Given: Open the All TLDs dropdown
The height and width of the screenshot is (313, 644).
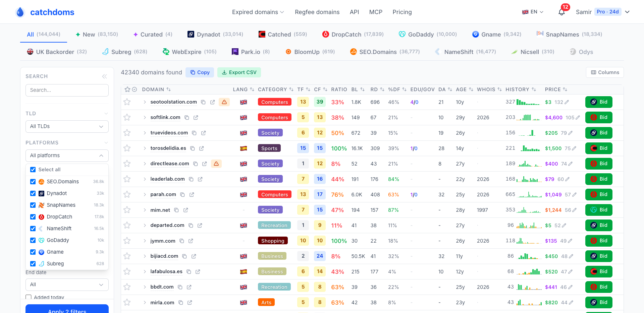Looking at the screenshot, I should [67, 126].
